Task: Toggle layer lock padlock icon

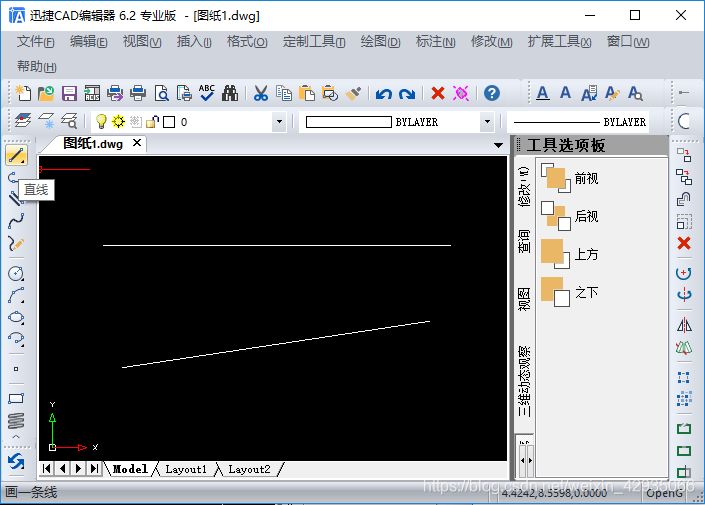Action: pyautogui.click(x=152, y=121)
